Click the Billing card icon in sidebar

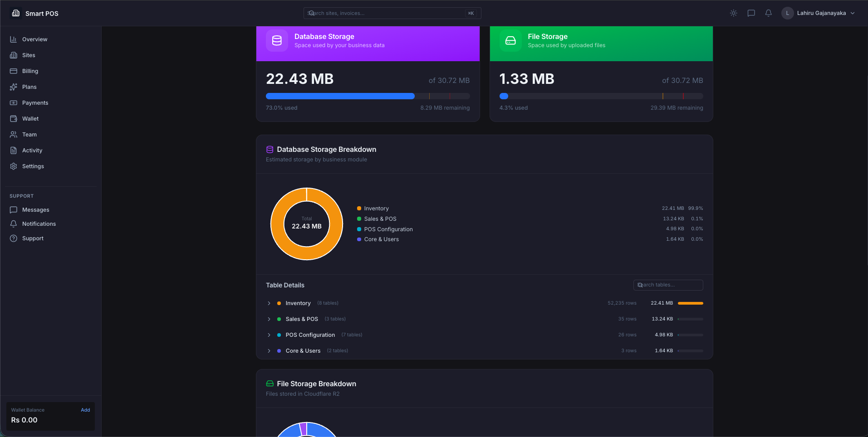[x=14, y=71]
